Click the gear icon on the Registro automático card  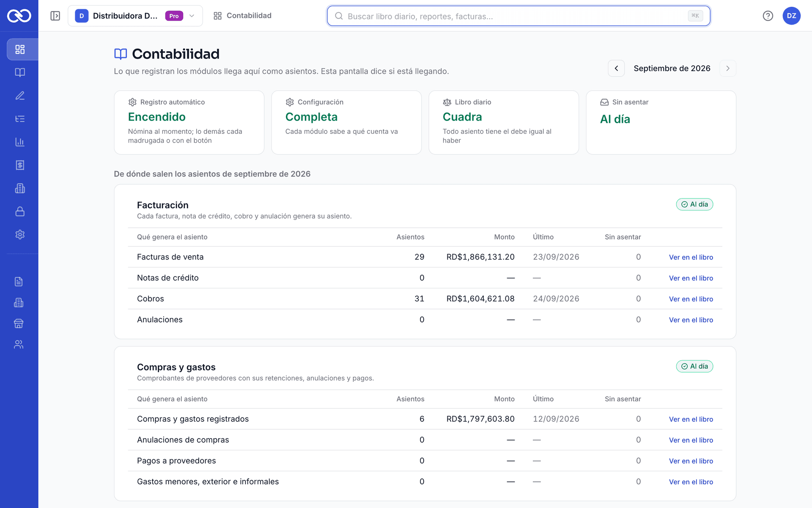point(132,102)
